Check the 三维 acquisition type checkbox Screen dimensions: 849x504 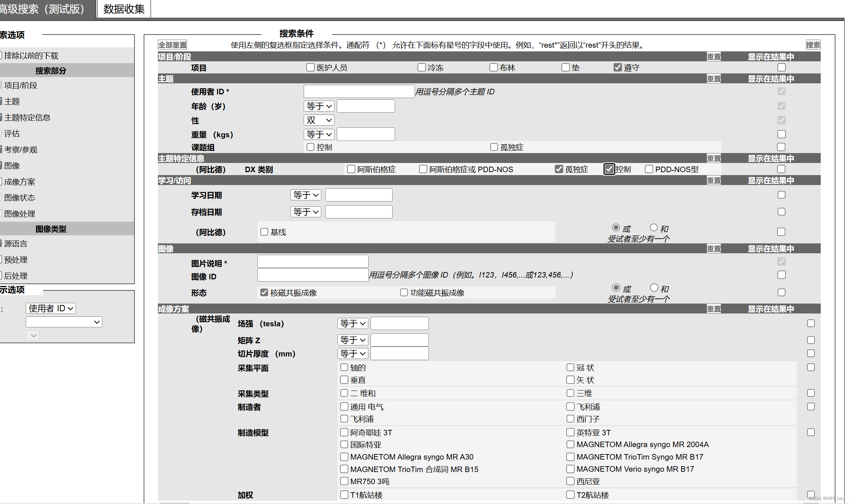[570, 393]
